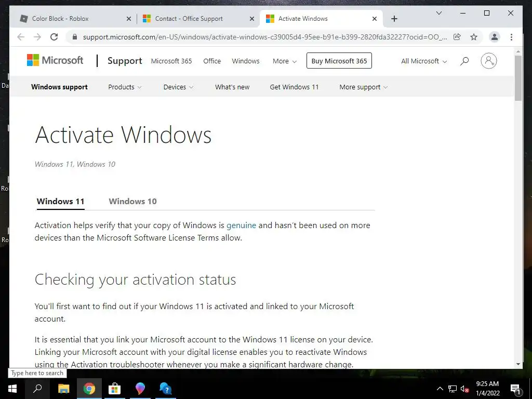Screen dimensions: 532x399
Task: Click the padlock site info icon
Action: (75, 37)
